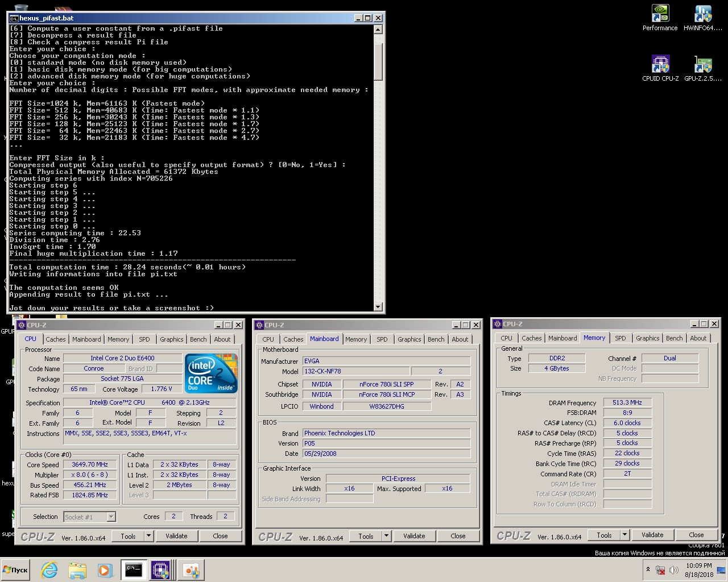Expand Tools dropdown arrow in middle CPU-Z
This screenshot has height=582, width=728.
click(386, 536)
